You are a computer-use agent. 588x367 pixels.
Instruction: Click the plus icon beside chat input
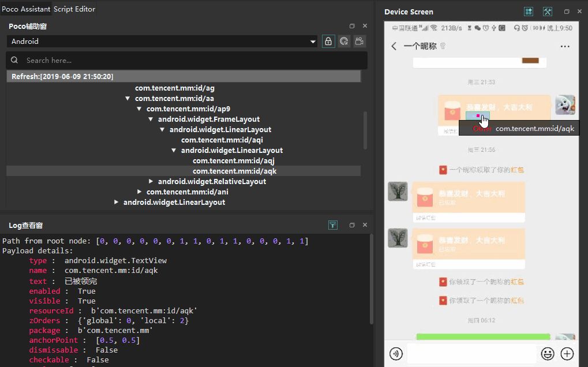point(567,354)
